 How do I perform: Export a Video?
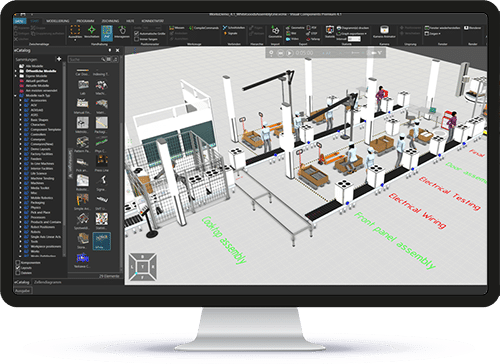click(x=292, y=39)
